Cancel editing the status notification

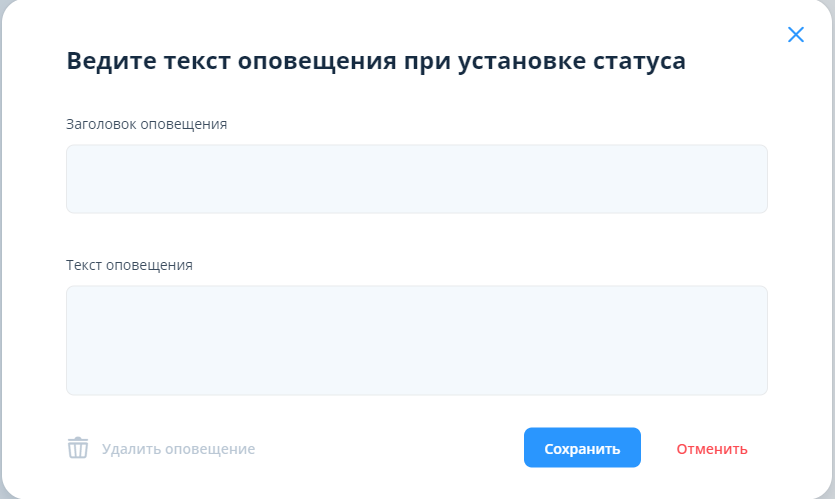click(x=711, y=449)
